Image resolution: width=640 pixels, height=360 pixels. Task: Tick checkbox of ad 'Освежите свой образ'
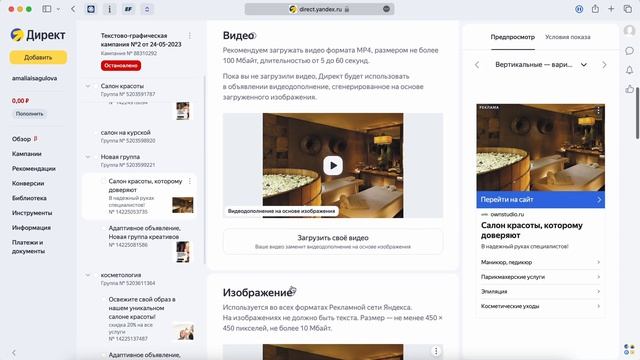104,299
